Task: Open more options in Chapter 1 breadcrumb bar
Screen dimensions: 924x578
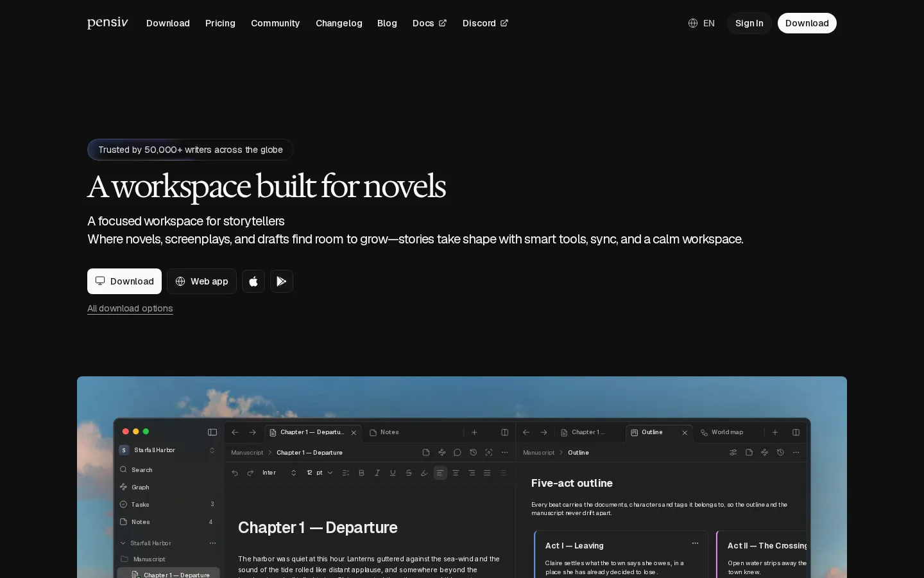Action: pos(504,452)
